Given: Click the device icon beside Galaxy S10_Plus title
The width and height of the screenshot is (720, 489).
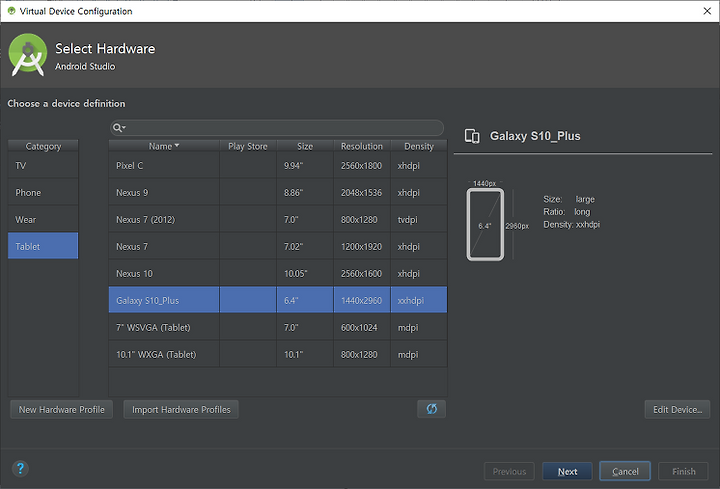Looking at the screenshot, I should [472, 136].
